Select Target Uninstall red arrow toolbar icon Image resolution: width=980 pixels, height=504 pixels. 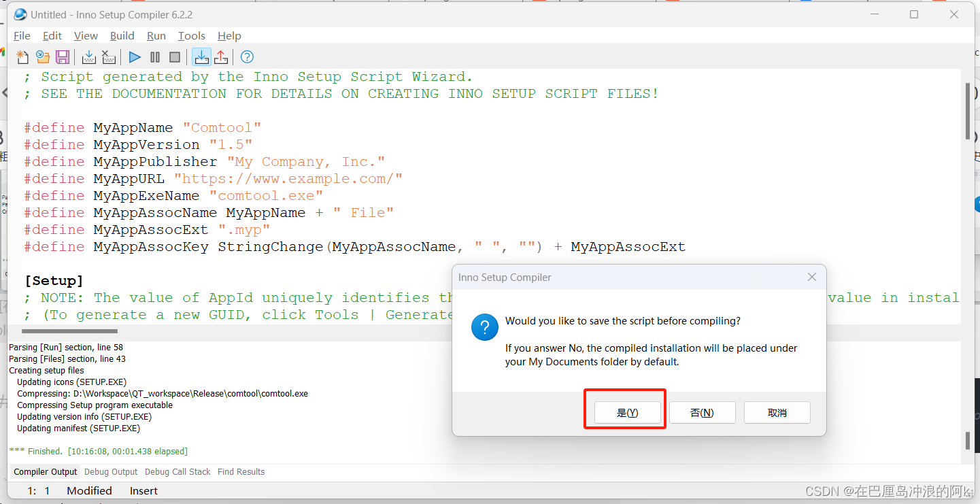point(221,57)
